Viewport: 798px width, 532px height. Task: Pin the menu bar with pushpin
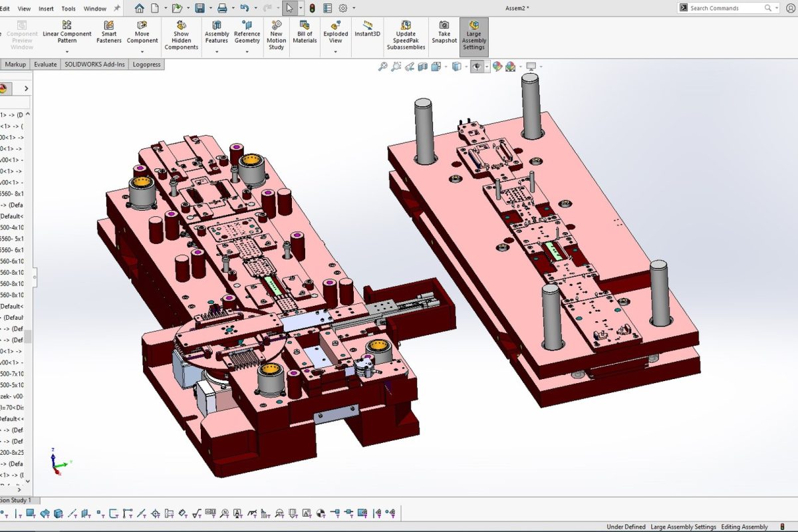point(118,8)
